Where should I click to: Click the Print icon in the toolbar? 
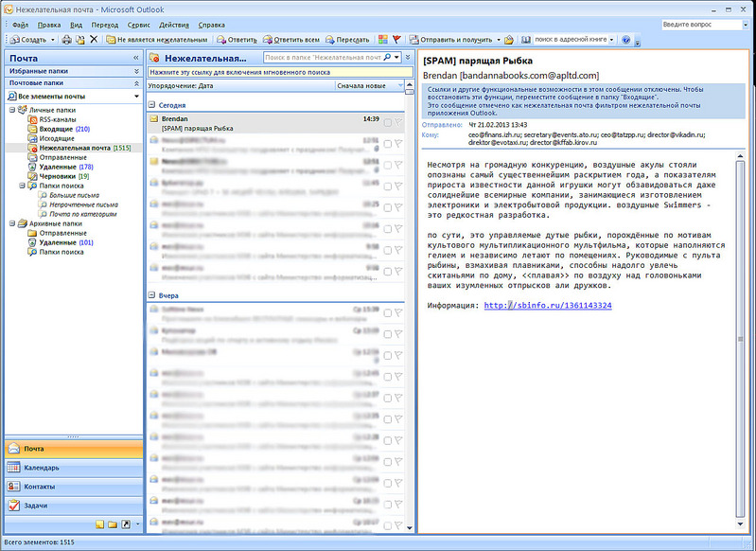point(66,40)
